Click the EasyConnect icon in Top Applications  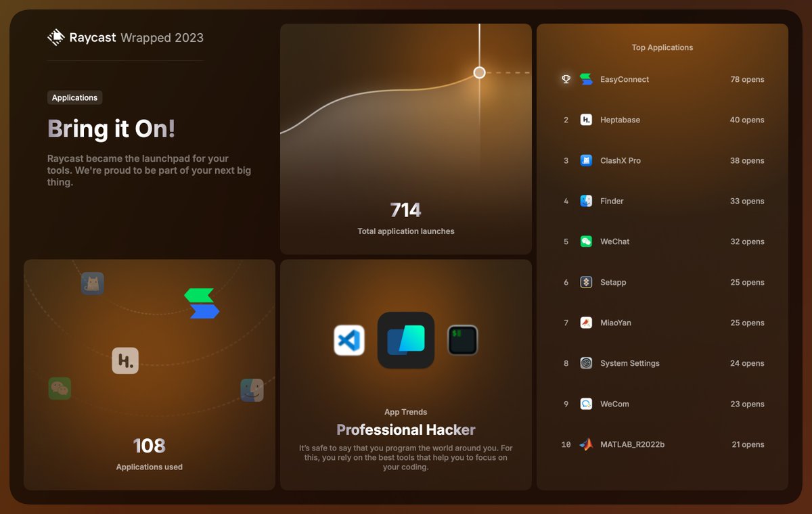click(587, 79)
